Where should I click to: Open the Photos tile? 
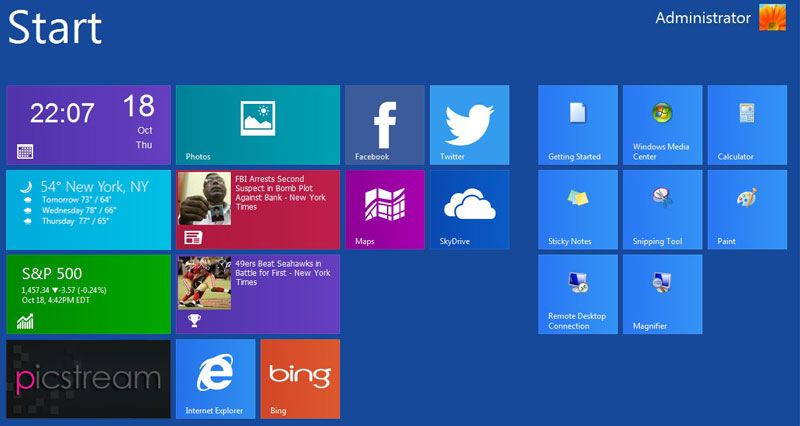tap(257, 125)
